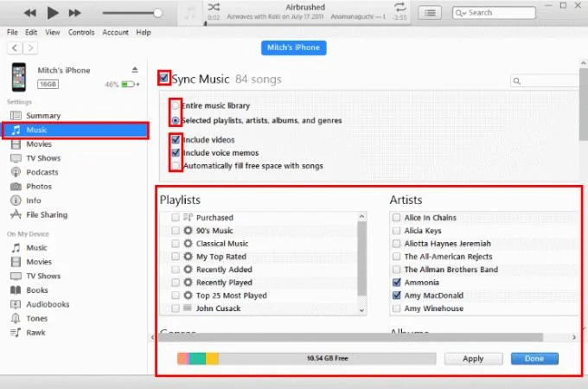This screenshot has width=588, height=389.
Task: Check the 90's Music playlist
Action: (176, 231)
